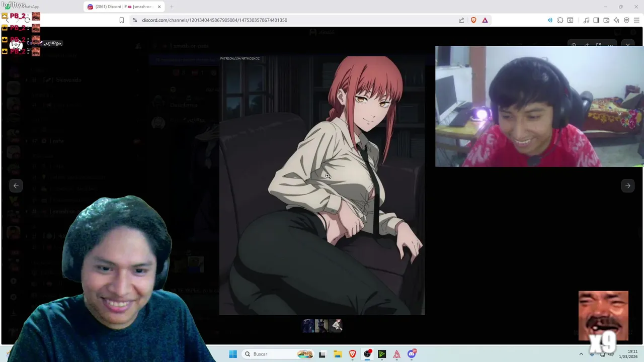Click the blue audio playing indicator icon
The width and height of the screenshot is (644, 362).
(550, 20)
